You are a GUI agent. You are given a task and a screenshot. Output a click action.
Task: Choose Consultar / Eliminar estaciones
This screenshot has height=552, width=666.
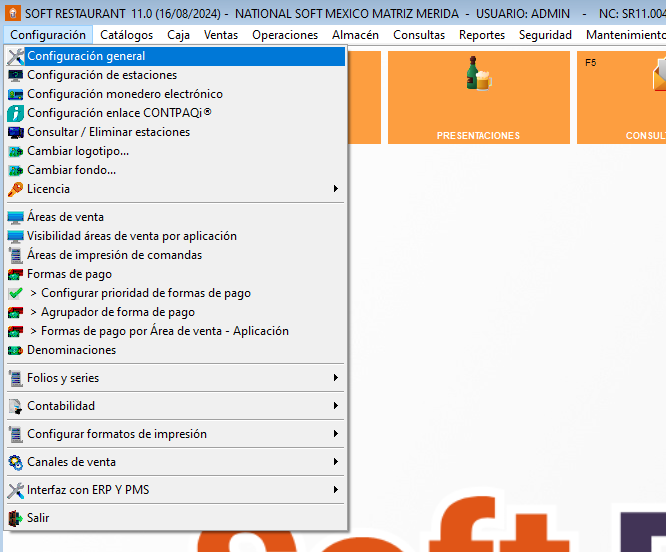coord(176,132)
